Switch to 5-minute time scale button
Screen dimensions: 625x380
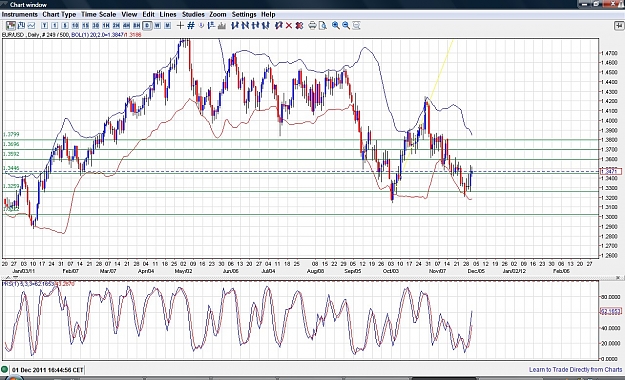65,26
